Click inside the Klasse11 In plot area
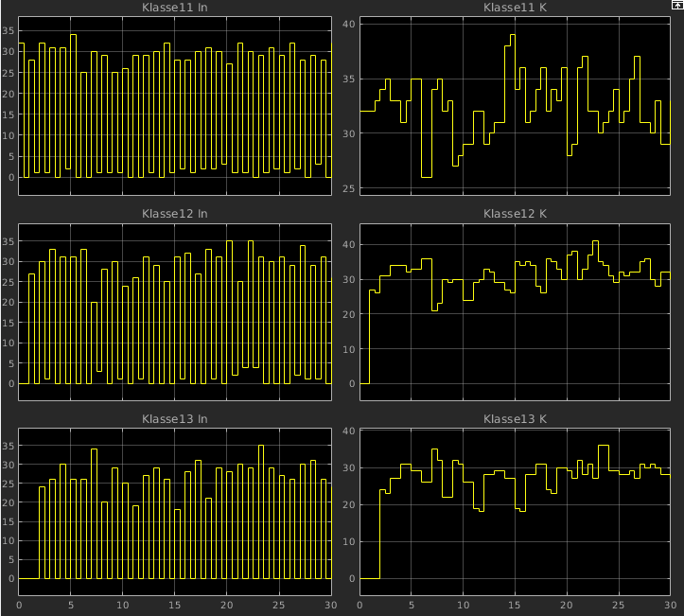The height and width of the screenshot is (616, 684). 175,106
